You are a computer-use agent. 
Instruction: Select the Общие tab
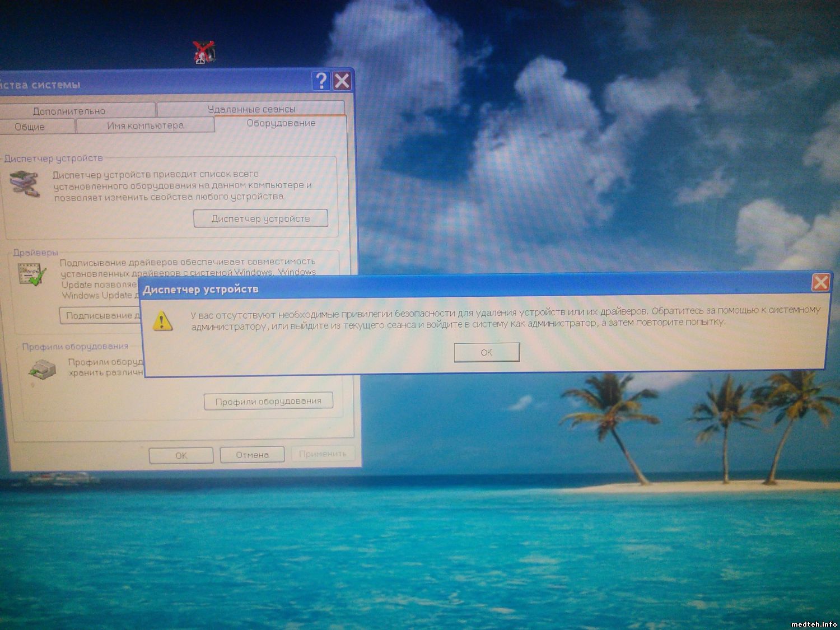[30, 127]
